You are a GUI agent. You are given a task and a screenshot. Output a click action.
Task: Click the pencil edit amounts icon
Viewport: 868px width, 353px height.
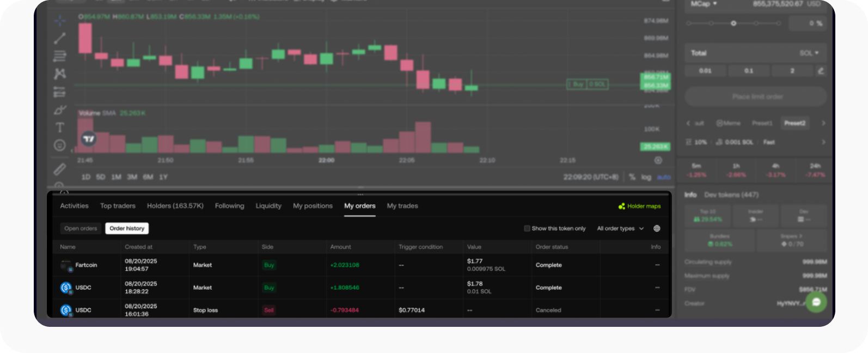[821, 71]
